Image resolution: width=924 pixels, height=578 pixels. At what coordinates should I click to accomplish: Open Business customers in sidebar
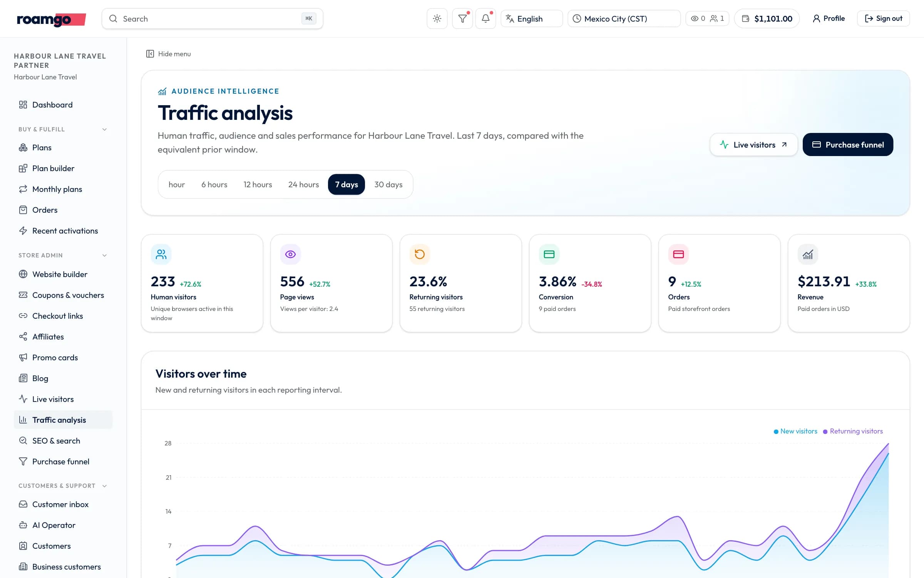pos(63,567)
